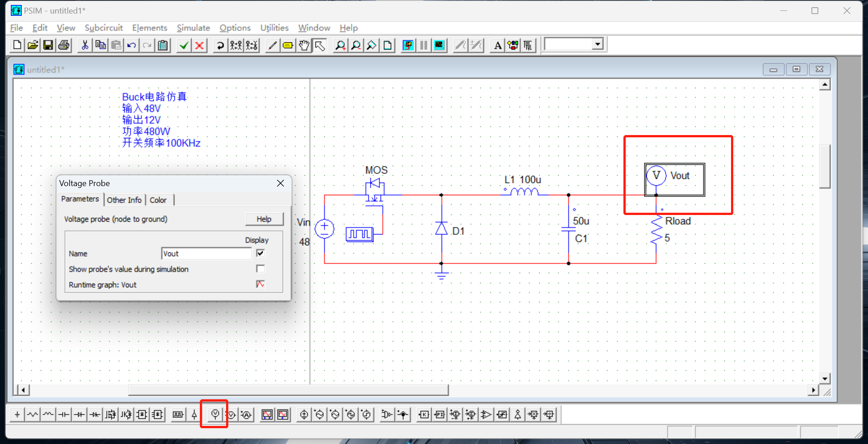The height and width of the screenshot is (444, 868).
Task: Switch to the Other Info tab
Action: (x=124, y=200)
